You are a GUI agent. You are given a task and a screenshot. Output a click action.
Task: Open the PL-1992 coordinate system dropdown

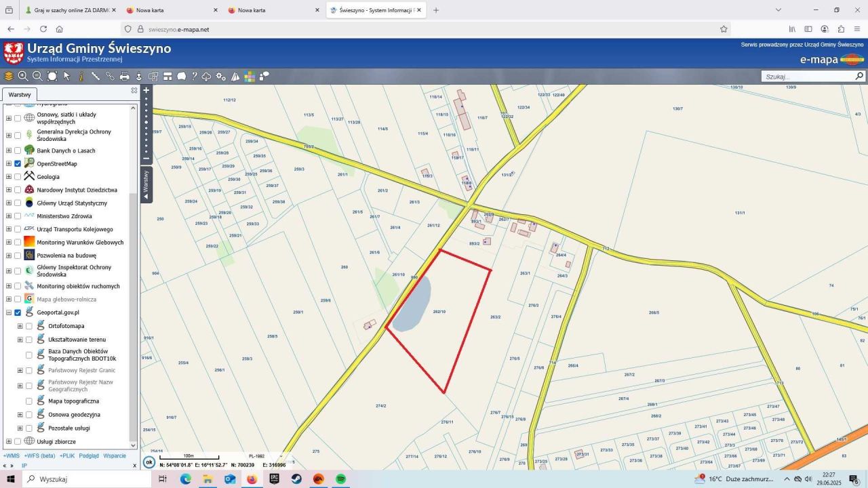[265, 456]
